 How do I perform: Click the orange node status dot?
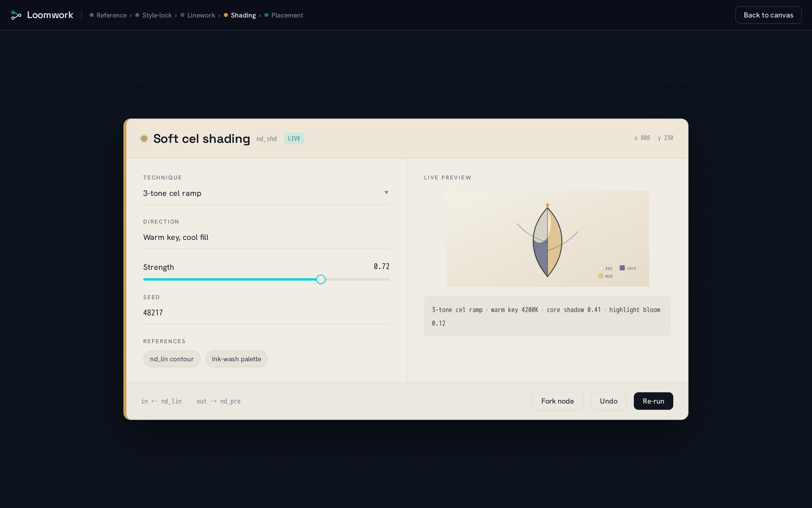(144, 138)
